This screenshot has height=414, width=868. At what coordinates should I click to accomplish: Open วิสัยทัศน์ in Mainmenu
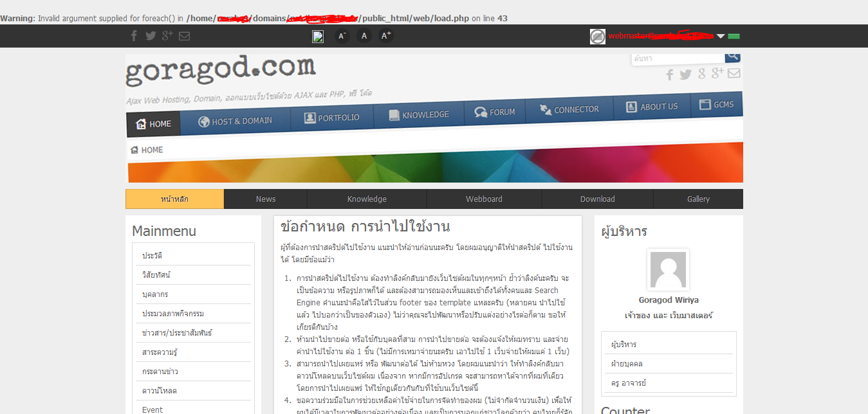(194, 275)
